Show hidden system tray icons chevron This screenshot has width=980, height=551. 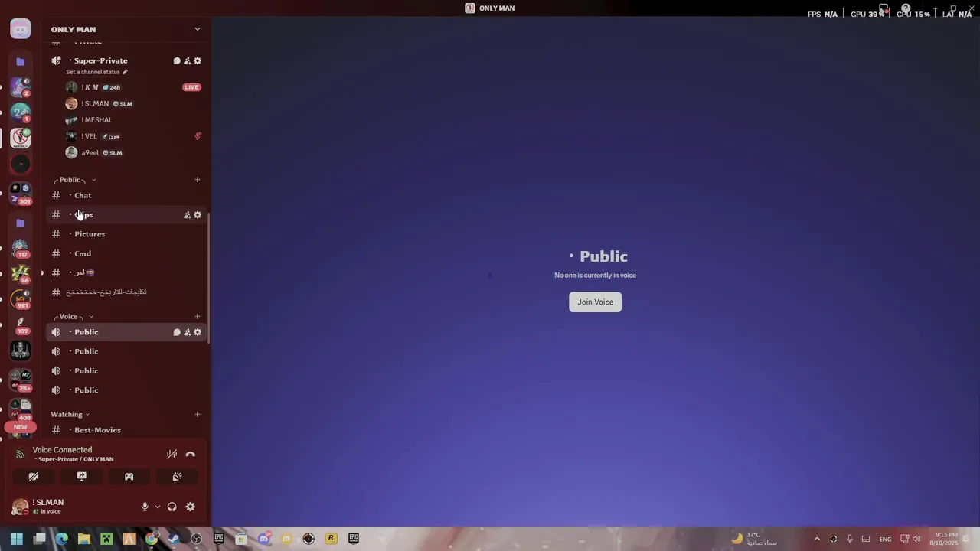pos(817,539)
